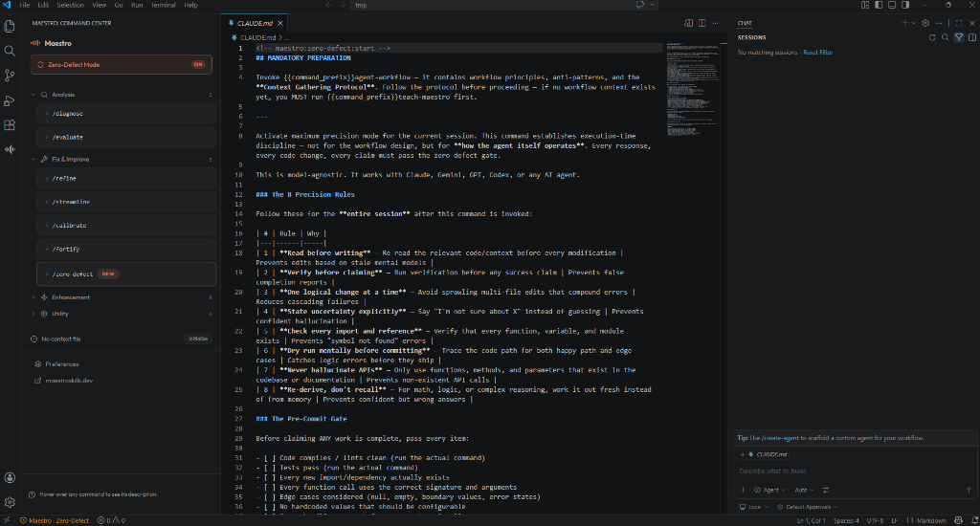Open the Source Control view
This screenshot has height=526, width=980.
pos(10,76)
